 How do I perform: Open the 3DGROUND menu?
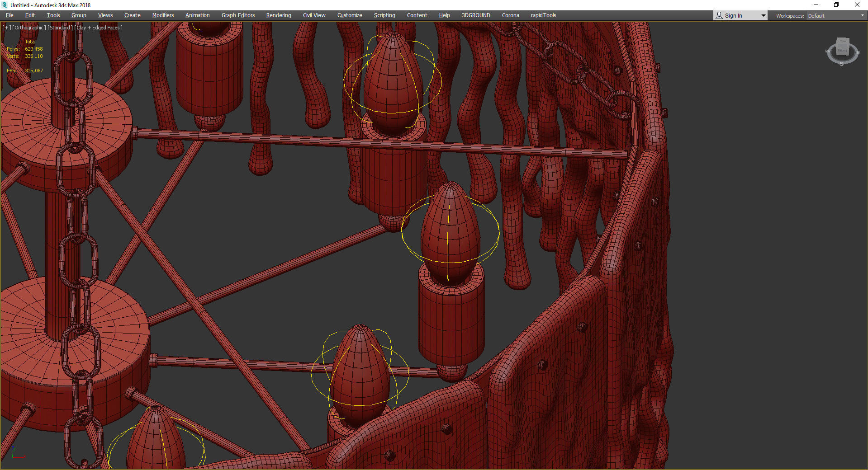(476, 15)
